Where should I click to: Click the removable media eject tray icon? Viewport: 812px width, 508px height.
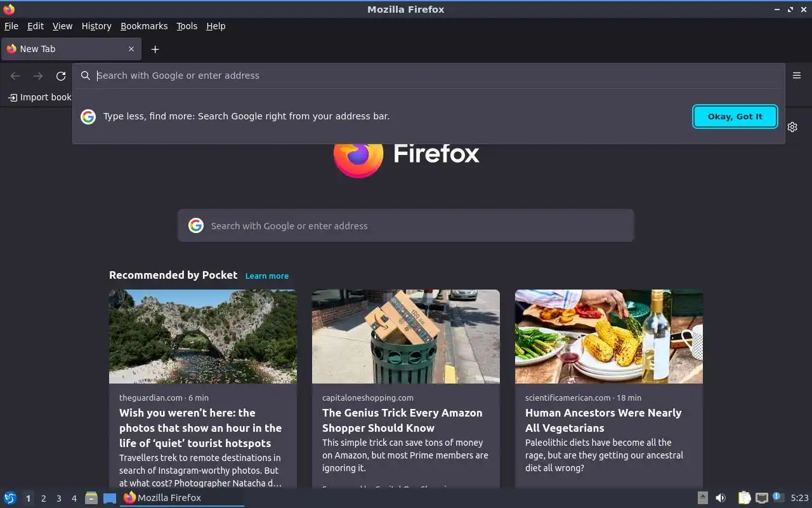(703, 498)
